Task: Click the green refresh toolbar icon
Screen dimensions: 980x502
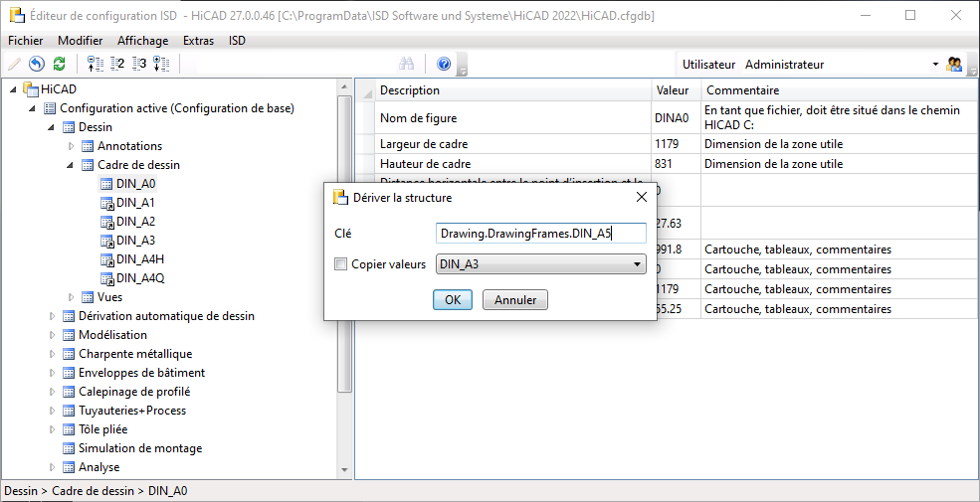Action: (59, 64)
